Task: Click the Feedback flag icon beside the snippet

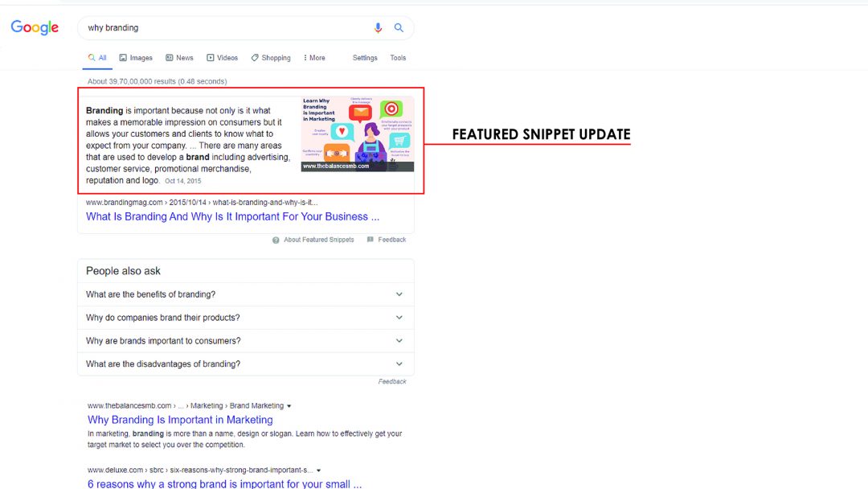Action: [370, 239]
